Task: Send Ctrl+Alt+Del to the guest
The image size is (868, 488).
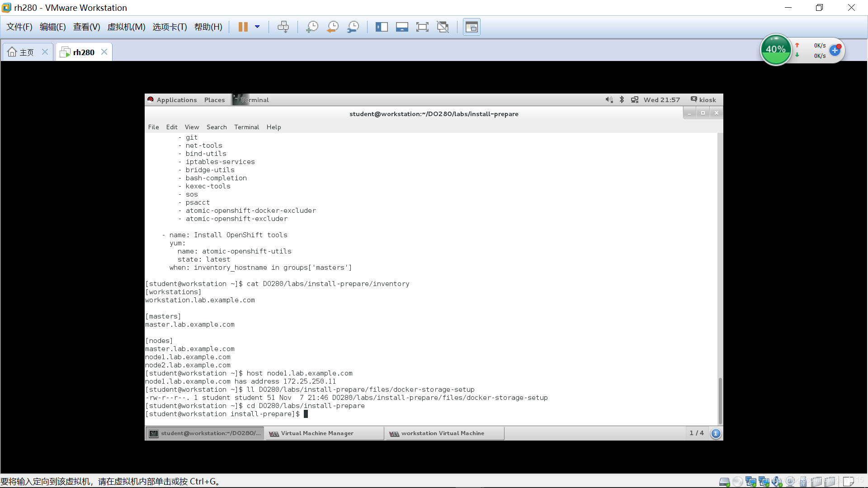Action: (x=283, y=27)
